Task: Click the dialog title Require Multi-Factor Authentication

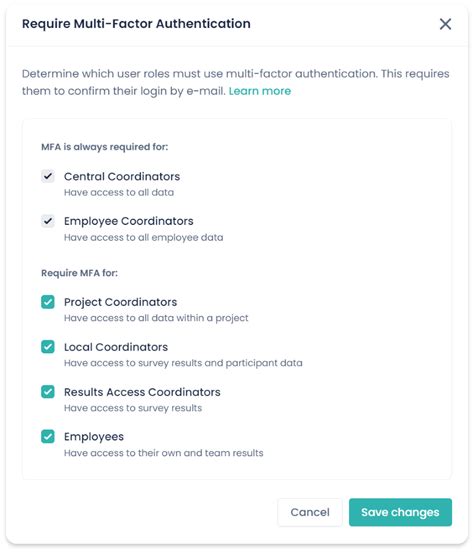Action: [136, 24]
